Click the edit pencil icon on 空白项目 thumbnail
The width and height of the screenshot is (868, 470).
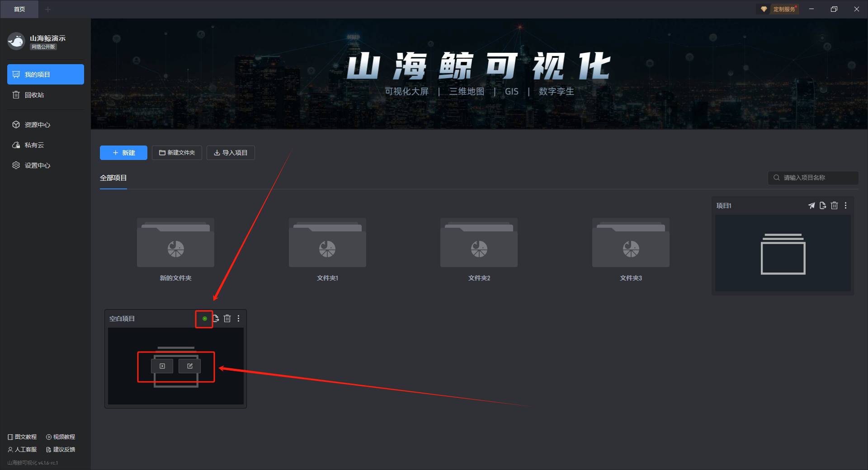[x=190, y=366]
